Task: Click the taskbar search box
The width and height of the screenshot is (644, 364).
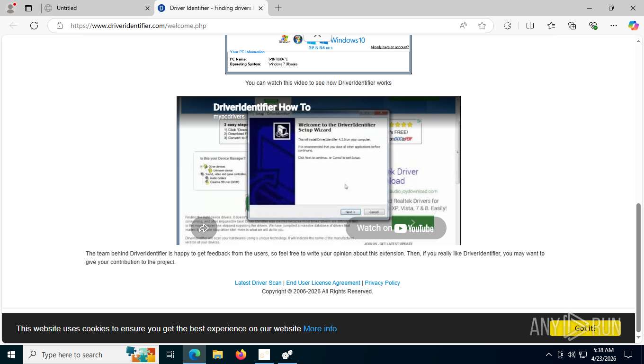Action: (x=91, y=355)
